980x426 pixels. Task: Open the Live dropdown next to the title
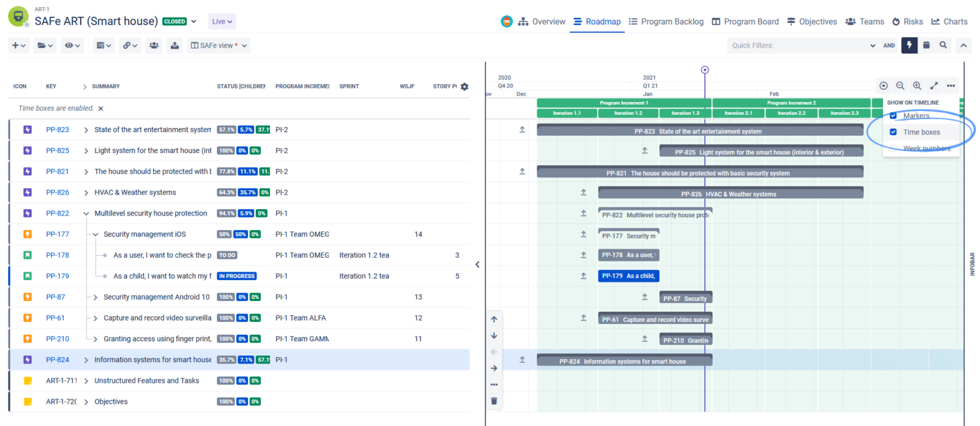[x=221, y=21]
